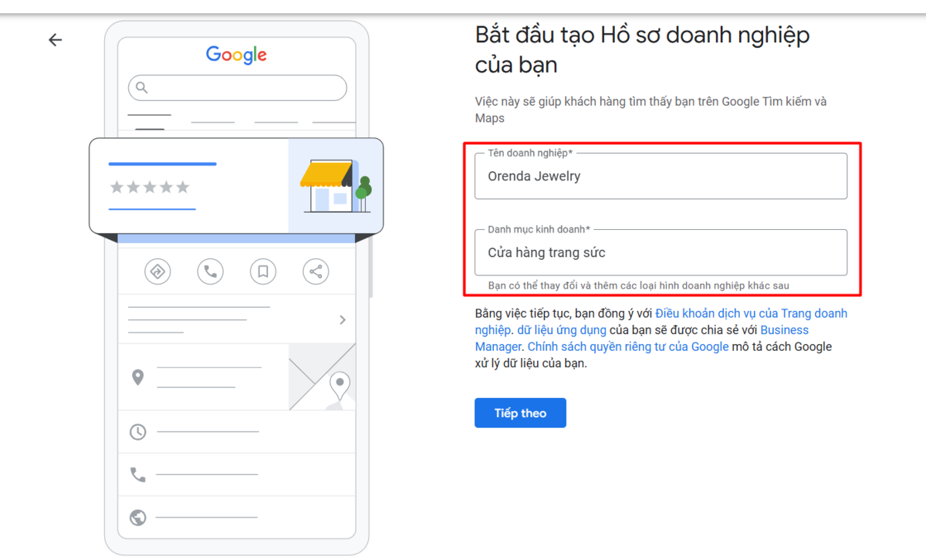Click the location pin icon next to address line

[139, 376]
